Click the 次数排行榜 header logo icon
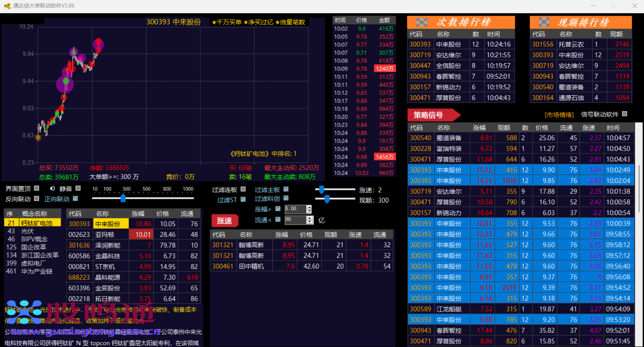644x347 pixels. pyautogui.click(x=422, y=22)
